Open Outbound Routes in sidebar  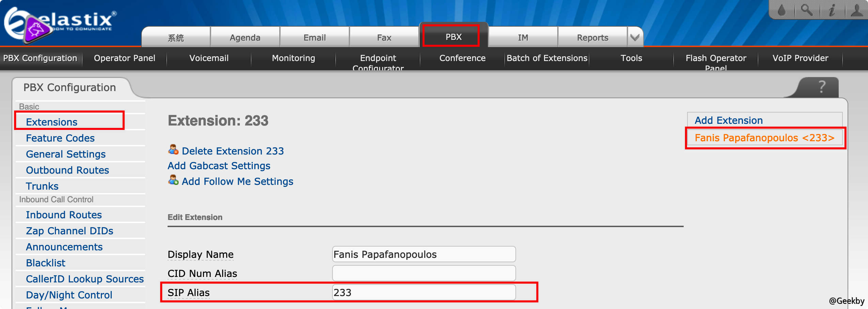tap(67, 170)
